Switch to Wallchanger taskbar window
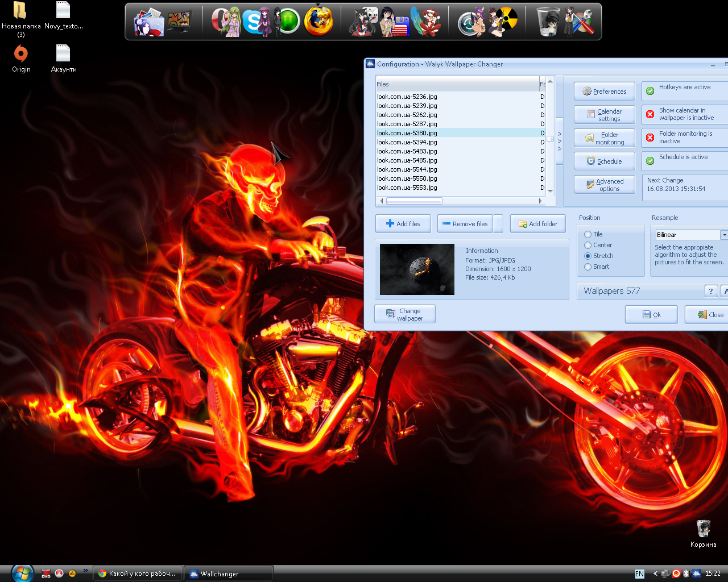The width and height of the screenshot is (728, 582). [x=228, y=573]
